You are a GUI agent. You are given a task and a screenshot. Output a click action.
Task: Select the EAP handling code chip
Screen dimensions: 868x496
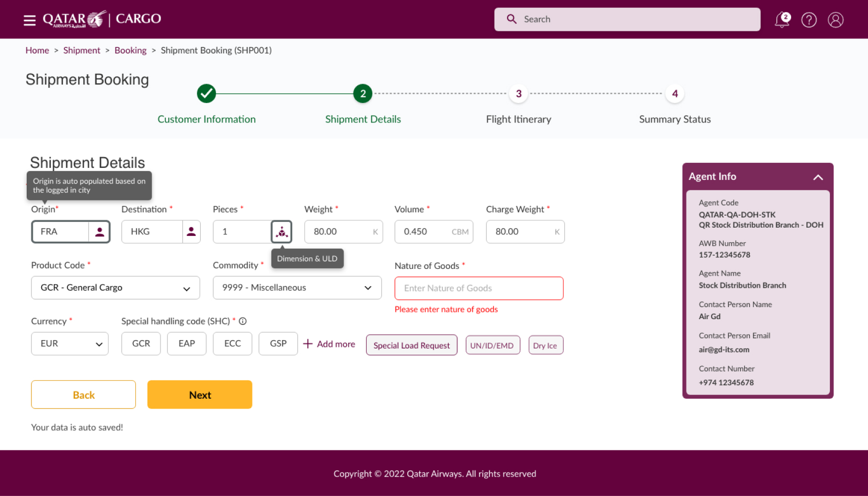click(187, 344)
